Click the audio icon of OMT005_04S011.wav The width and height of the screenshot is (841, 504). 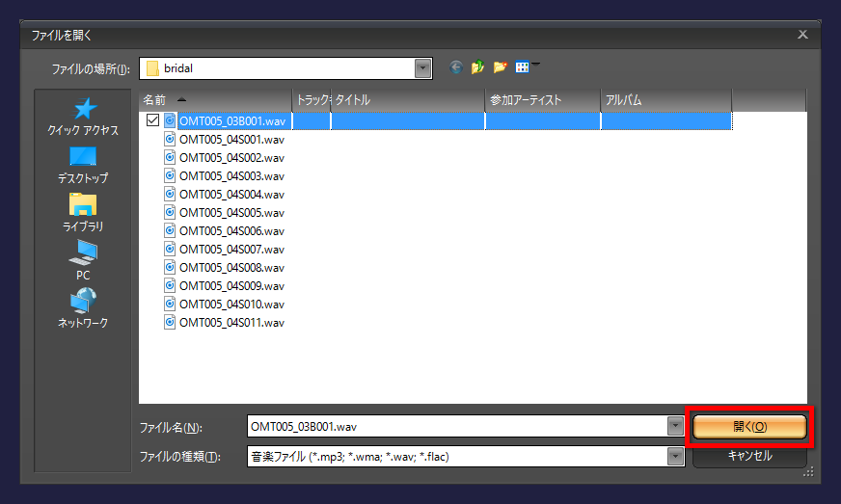click(x=170, y=322)
